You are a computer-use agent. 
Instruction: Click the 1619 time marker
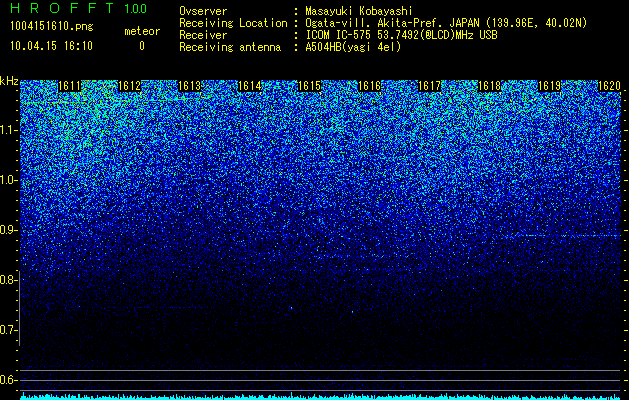click(x=549, y=86)
